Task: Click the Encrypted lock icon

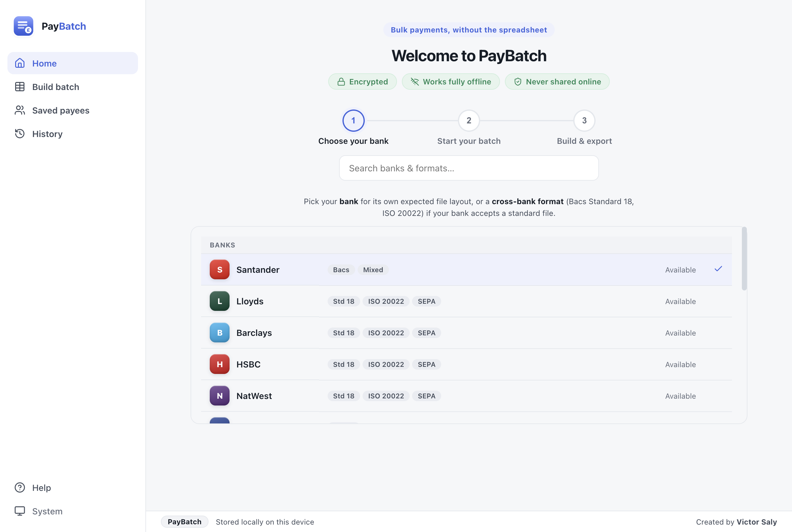Action: coord(341,82)
